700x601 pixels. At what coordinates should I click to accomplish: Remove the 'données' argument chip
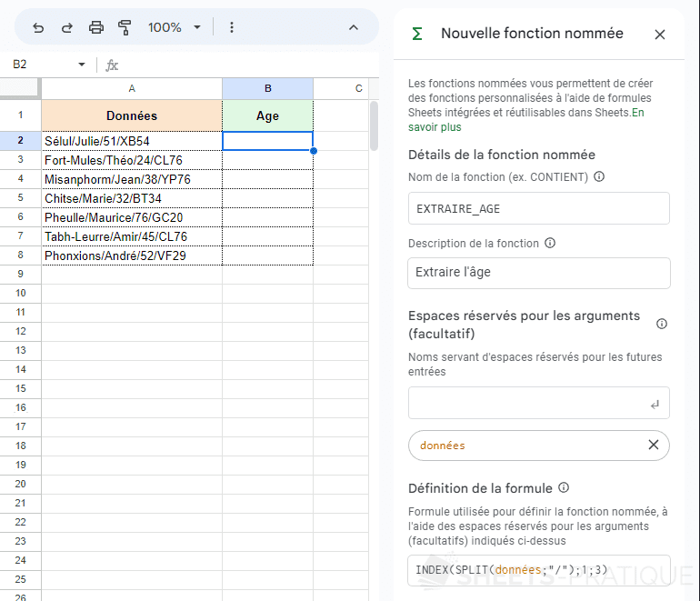click(653, 445)
